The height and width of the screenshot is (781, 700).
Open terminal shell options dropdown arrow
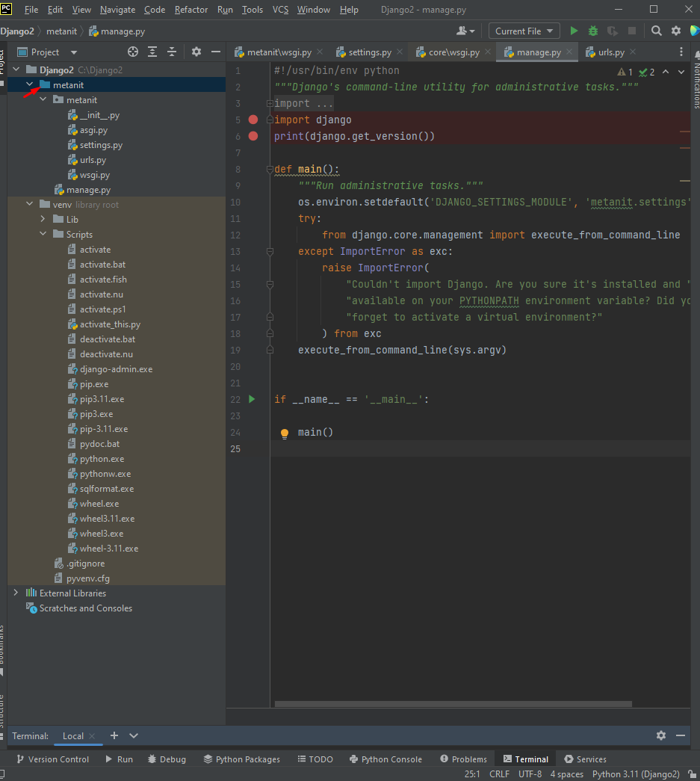134,735
